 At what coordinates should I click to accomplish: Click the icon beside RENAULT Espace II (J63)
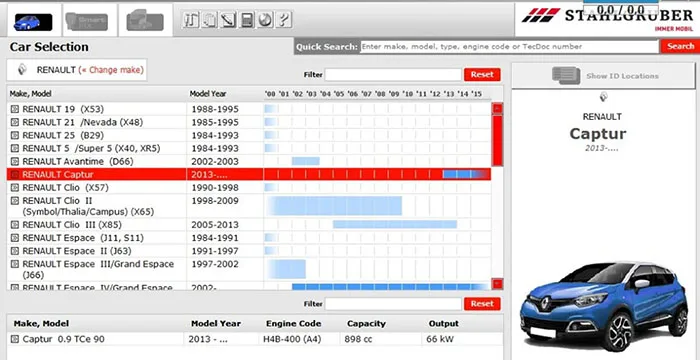click(x=15, y=251)
